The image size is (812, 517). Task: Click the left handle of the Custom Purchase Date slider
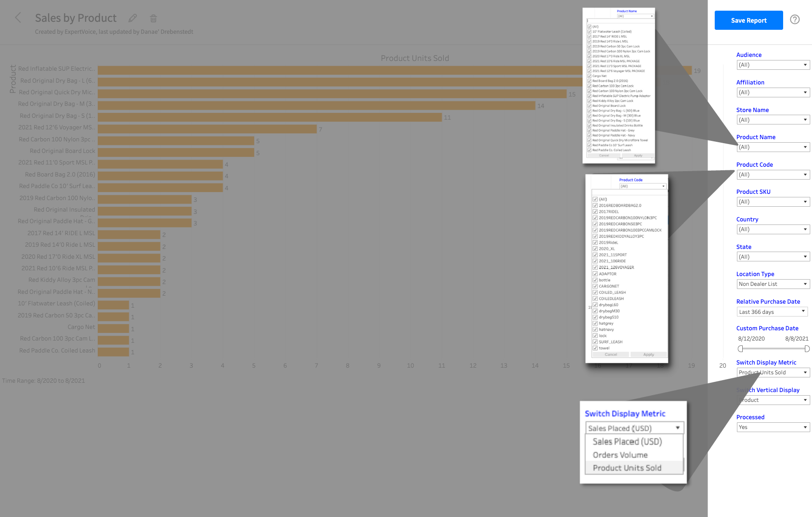(x=740, y=349)
